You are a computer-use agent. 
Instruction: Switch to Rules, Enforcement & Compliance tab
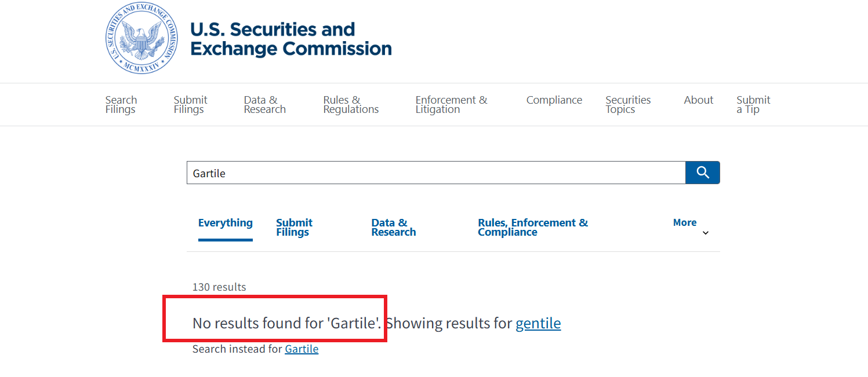(x=532, y=228)
